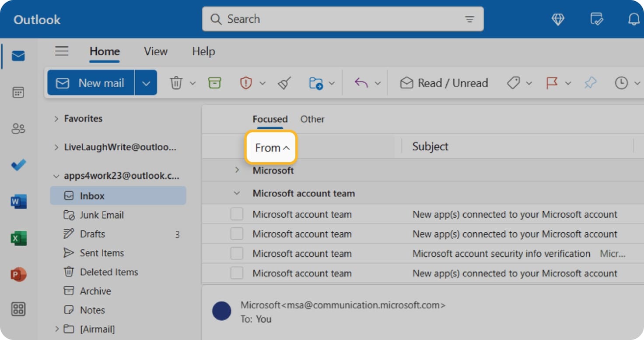
Task: Select the Delete trash icon
Action: tap(175, 83)
